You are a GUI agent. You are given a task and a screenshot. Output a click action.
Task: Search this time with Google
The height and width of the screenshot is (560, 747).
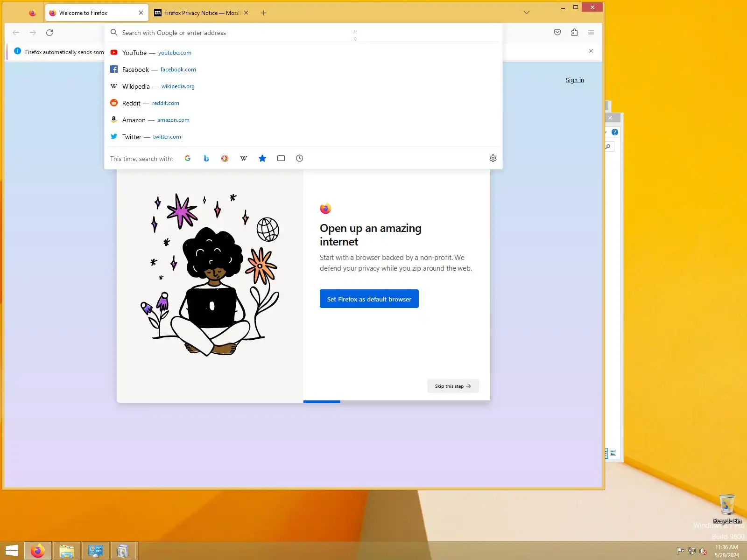tap(188, 158)
